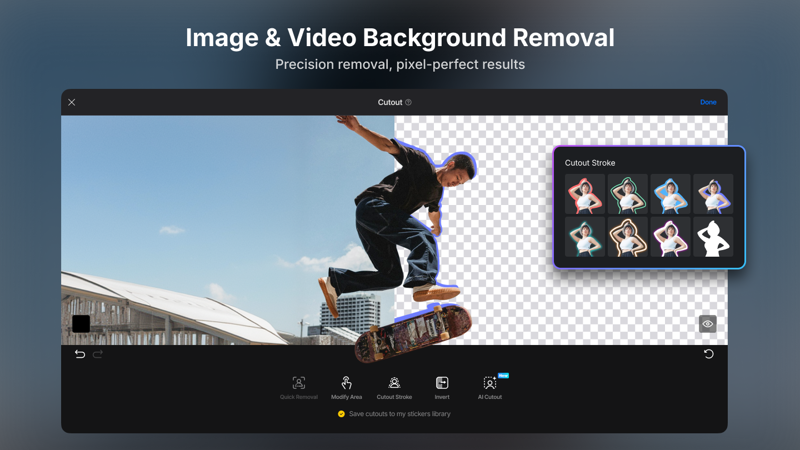Viewport: 800px width, 450px height.
Task: Pick the purple offset stroke style thumbnail
Action: tap(713, 194)
